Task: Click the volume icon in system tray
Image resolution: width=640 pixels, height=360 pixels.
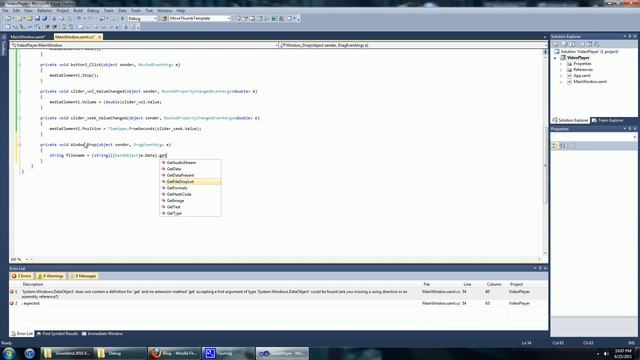Action: click(x=606, y=353)
